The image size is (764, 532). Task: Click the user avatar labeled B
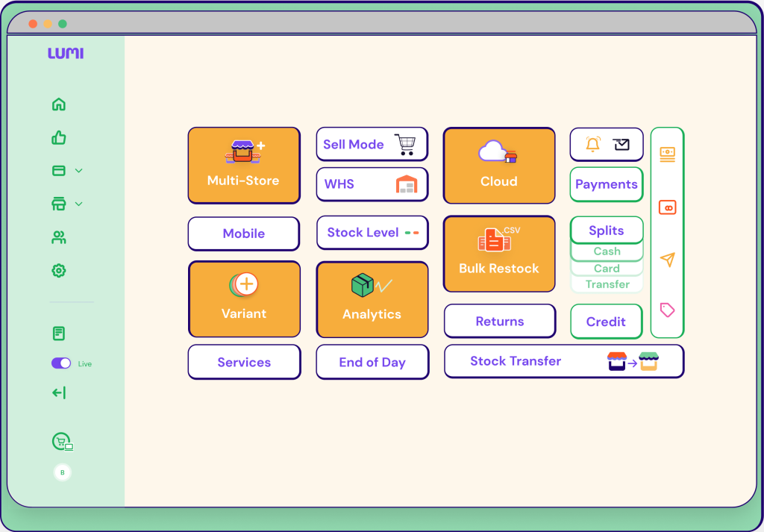[x=62, y=472]
